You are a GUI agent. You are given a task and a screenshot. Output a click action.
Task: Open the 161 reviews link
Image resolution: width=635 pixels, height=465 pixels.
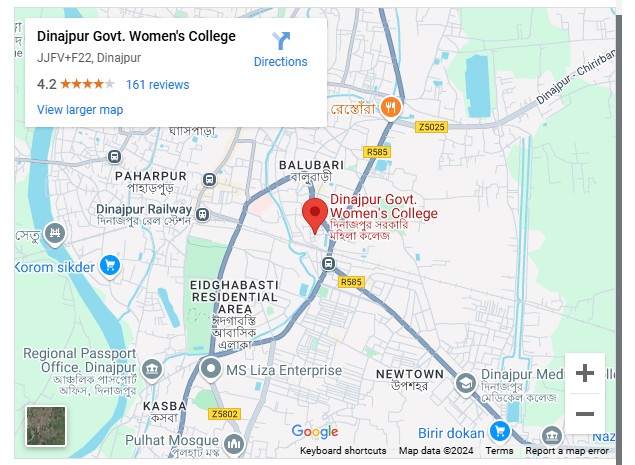pyautogui.click(x=158, y=85)
